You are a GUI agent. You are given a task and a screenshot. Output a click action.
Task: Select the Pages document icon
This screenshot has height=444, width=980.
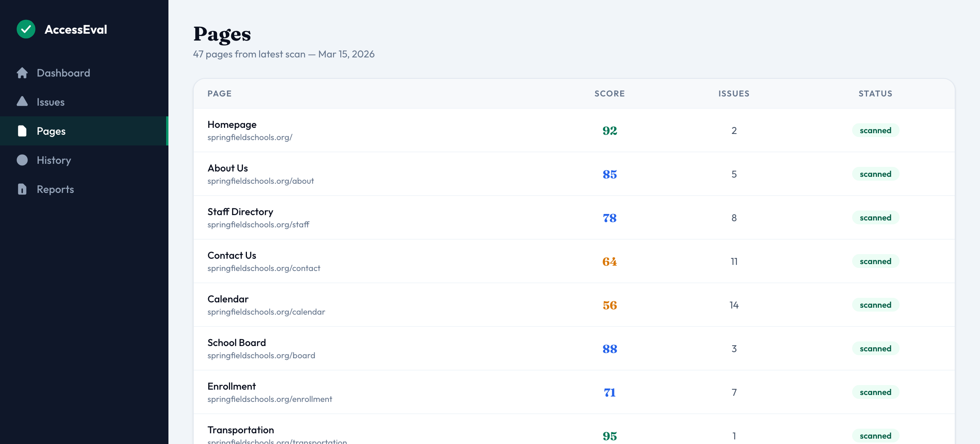click(22, 131)
